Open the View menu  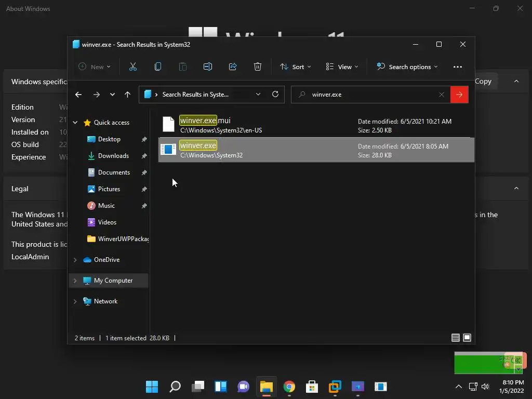click(342, 67)
